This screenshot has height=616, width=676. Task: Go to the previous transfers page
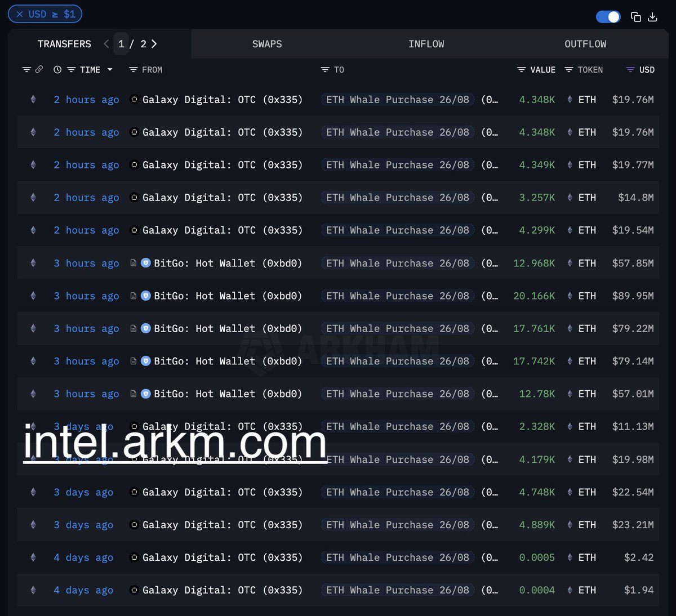(106, 44)
